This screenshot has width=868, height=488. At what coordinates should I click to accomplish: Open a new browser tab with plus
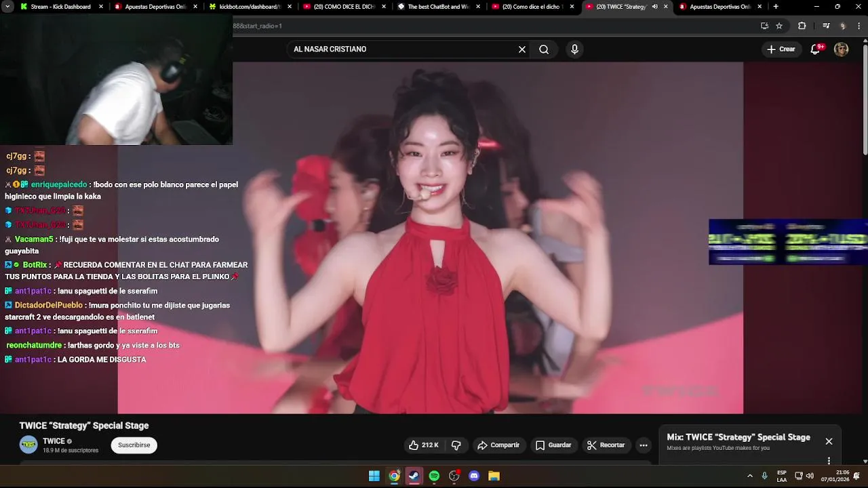(x=776, y=7)
